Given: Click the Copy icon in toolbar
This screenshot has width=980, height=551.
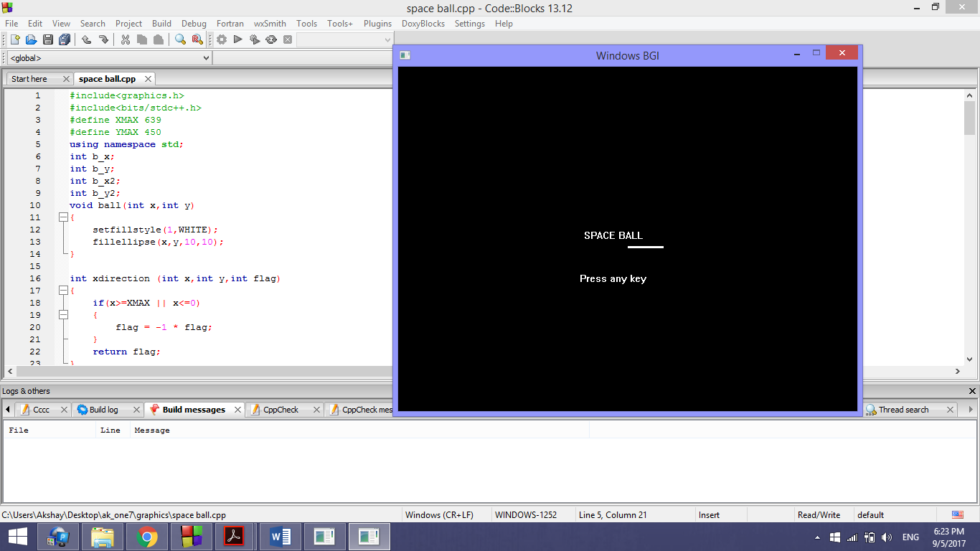Looking at the screenshot, I should point(142,39).
